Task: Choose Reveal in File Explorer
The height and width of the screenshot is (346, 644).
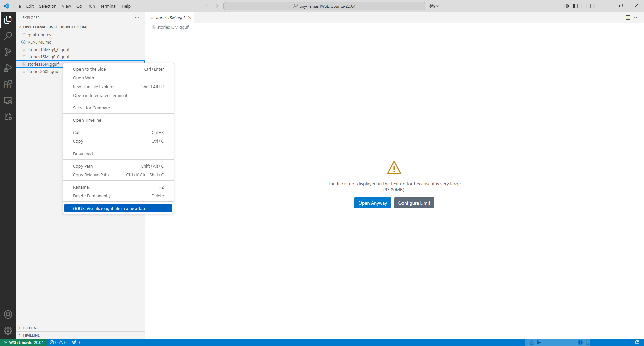Action: [118, 87]
